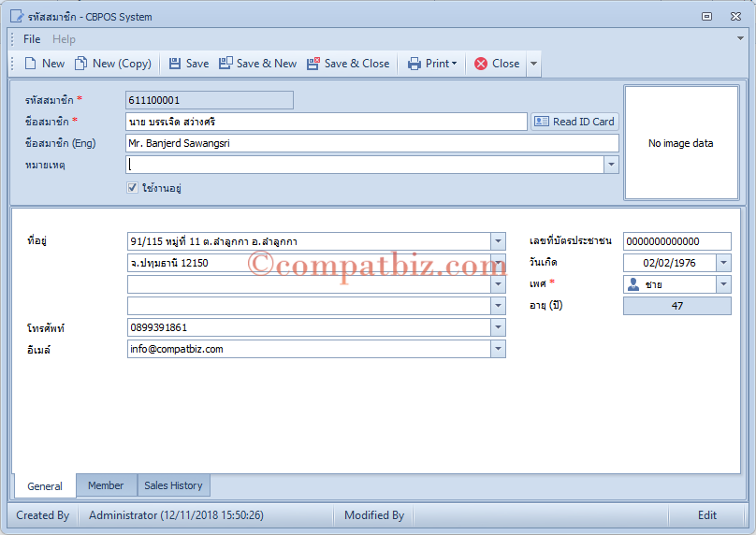
Task: Expand the หมายเหตุ dropdown arrow
Action: click(611, 165)
